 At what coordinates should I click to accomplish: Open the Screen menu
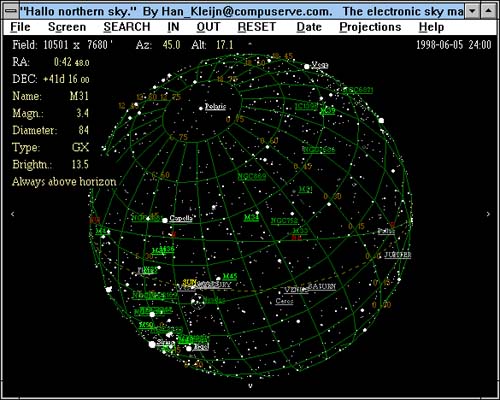coord(67,27)
